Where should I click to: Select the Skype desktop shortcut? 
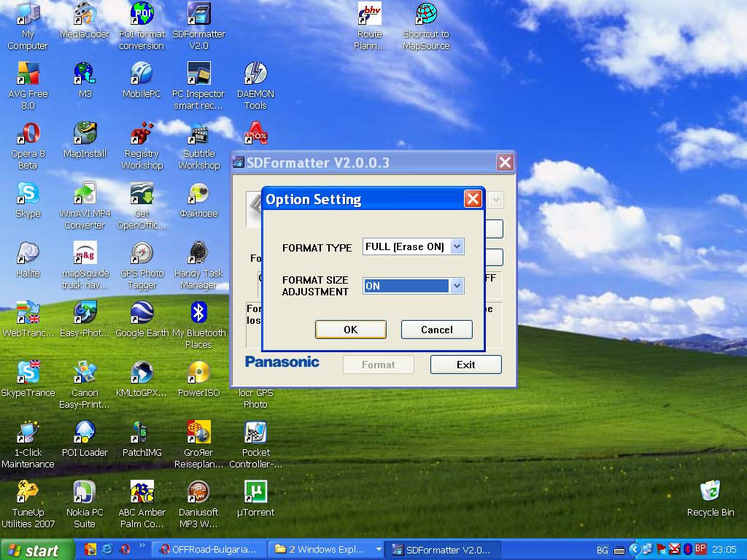[x=28, y=194]
